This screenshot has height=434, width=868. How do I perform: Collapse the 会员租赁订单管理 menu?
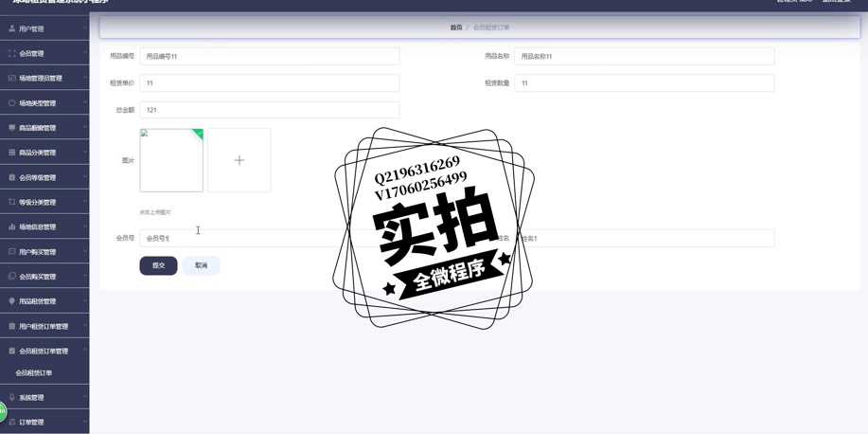coord(44,352)
